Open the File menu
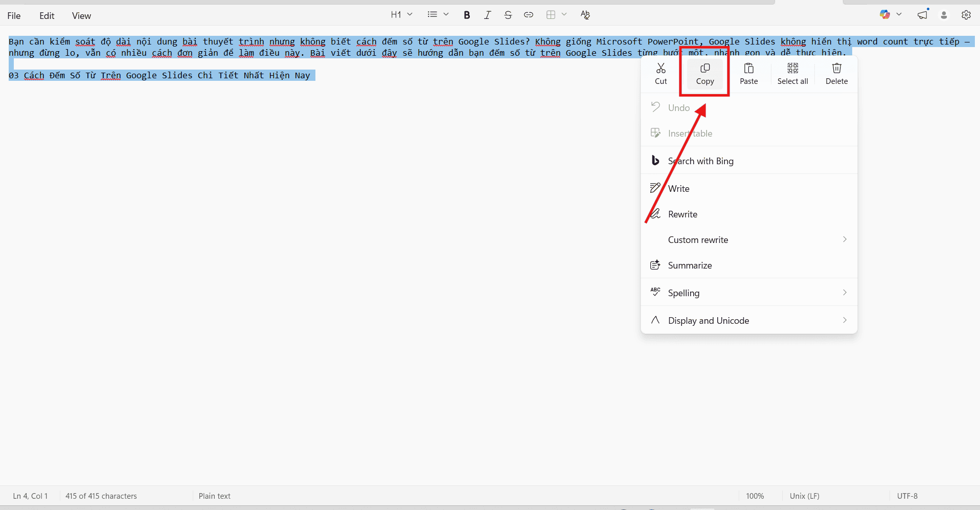This screenshot has width=980, height=510. point(13,15)
